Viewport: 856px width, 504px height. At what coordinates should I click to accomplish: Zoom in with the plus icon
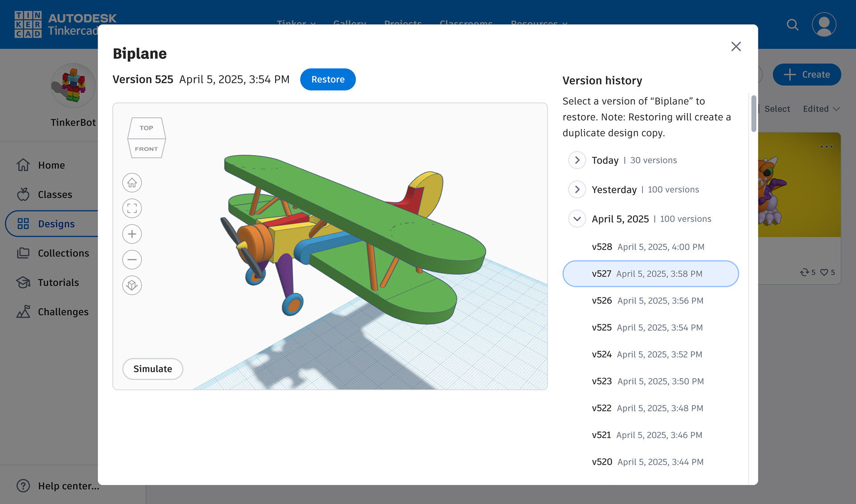132,234
